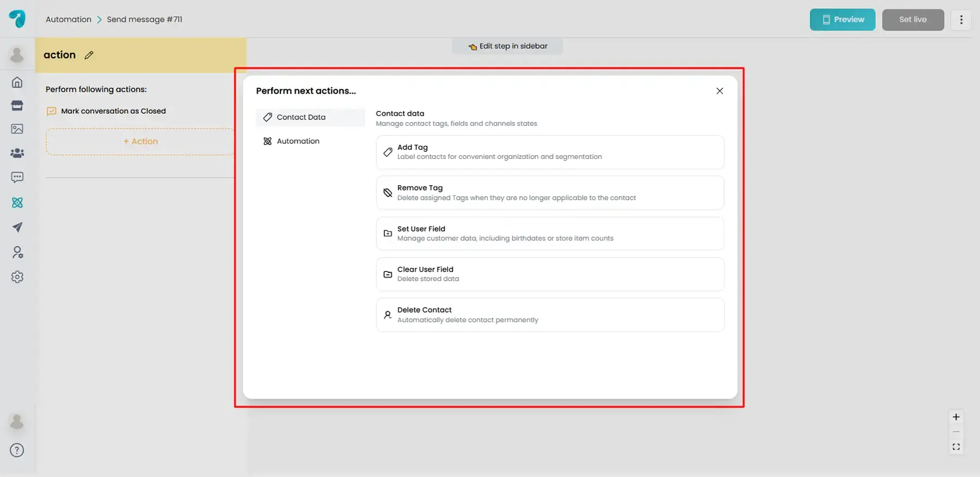980x477 pixels.
Task: Open the help question mark icon
Action: pyautogui.click(x=17, y=450)
